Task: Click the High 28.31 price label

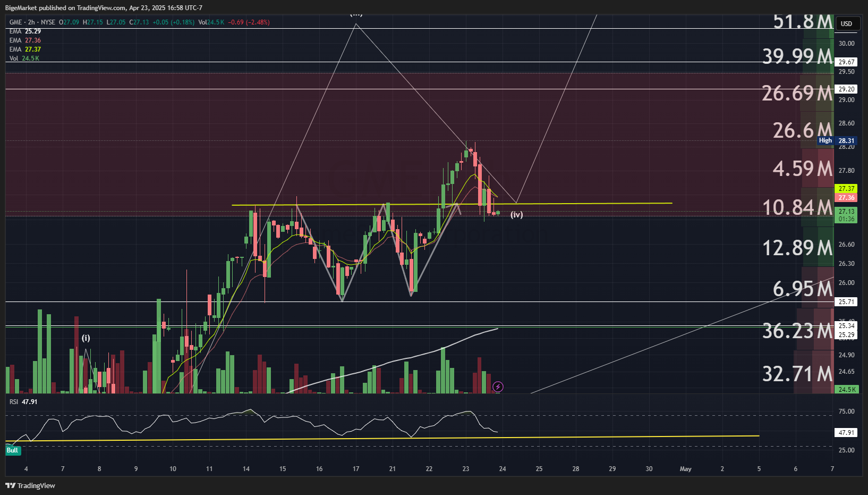Action: click(837, 141)
